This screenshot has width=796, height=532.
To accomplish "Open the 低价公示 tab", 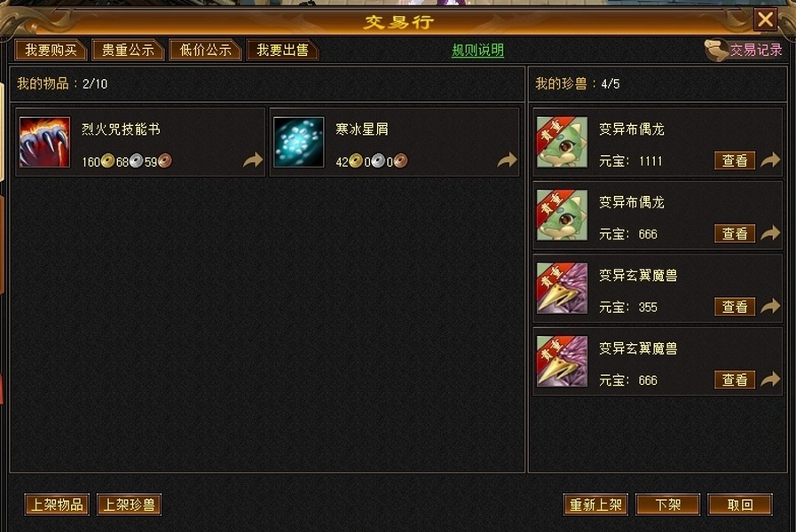I will pos(205,50).
